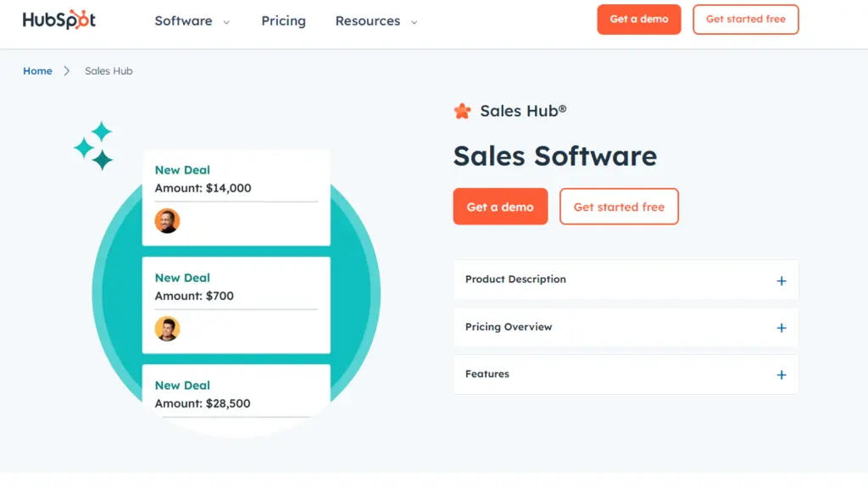This screenshot has width=868, height=493.
Task: Click New Deal title above $14,000
Action: [182, 170]
